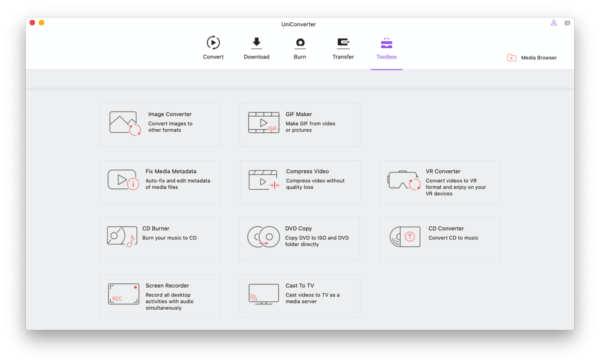Click the GIF Maker filmstrip icon
The width and height of the screenshot is (600, 364).
click(264, 122)
